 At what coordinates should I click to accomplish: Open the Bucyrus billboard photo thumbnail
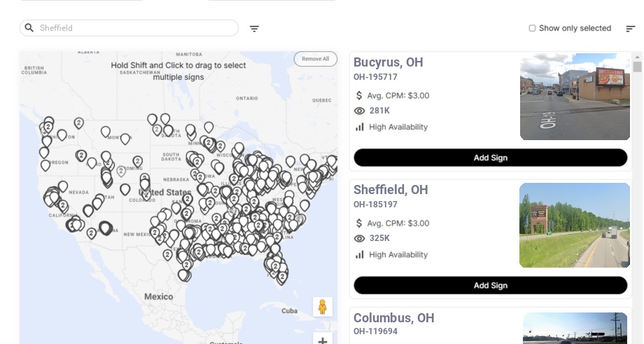[575, 97]
